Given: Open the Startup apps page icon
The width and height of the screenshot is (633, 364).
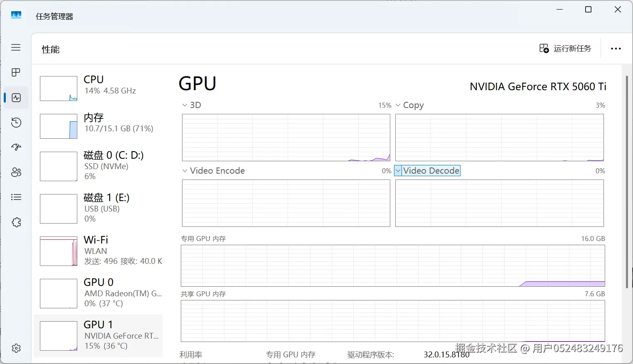Looking at the screenshot, I should tap(16, 147).
